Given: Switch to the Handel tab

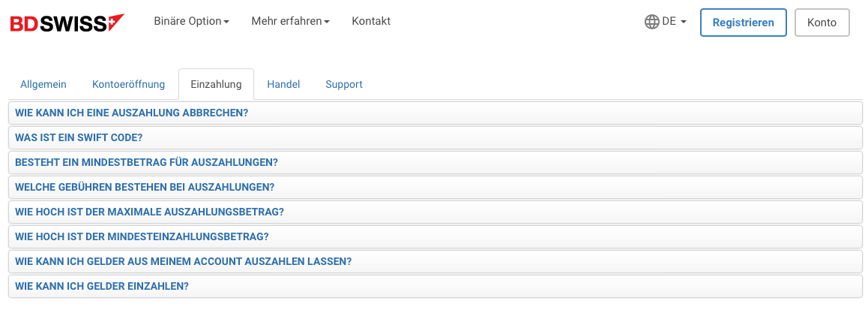Looking at the screenshot, I should 283,84.
